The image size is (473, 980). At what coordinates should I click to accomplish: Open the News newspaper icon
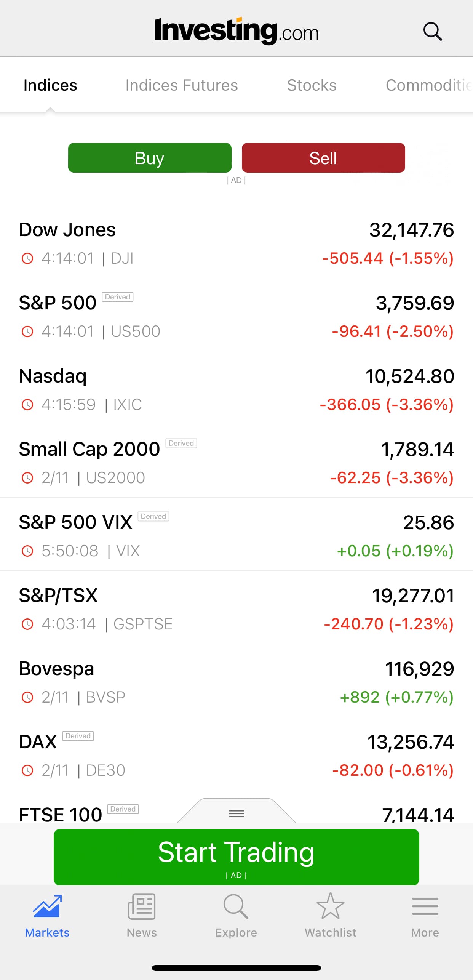point(142,906)
